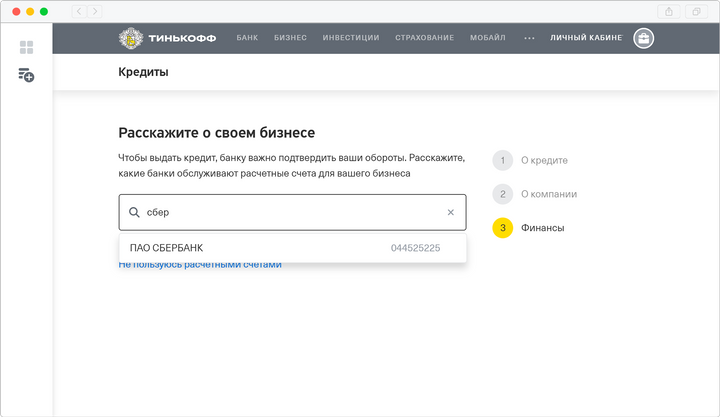Open the browser share button
Viewport: 720px width, 417px height.
coord(669,11)
